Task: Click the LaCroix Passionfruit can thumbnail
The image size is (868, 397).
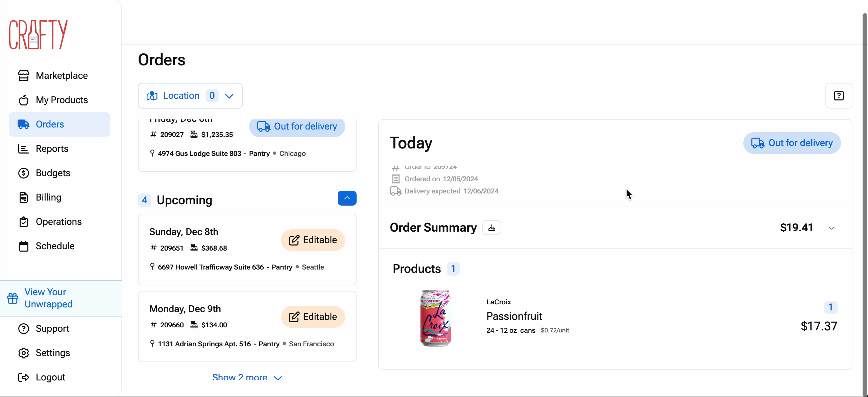Action: coord(435,318)
